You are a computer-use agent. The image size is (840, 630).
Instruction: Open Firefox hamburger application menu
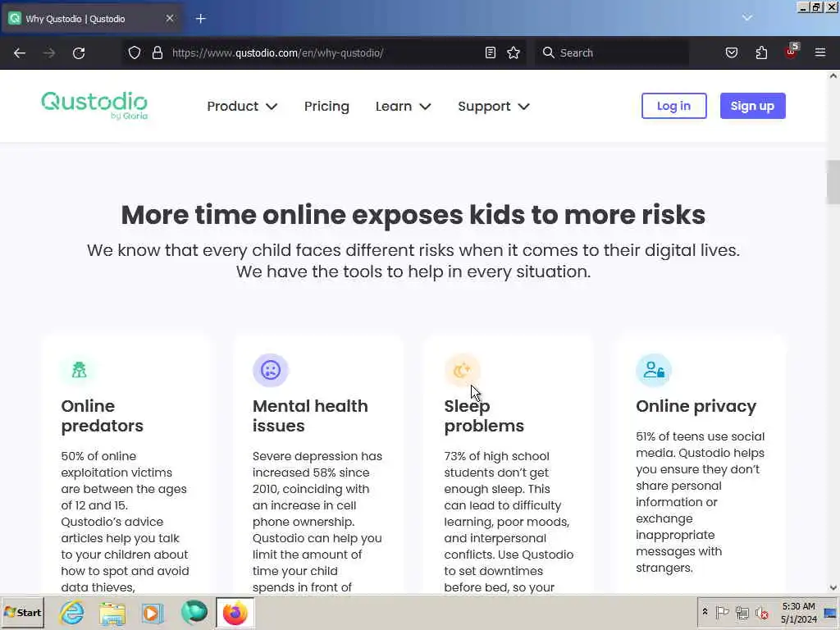pos(820,52)
